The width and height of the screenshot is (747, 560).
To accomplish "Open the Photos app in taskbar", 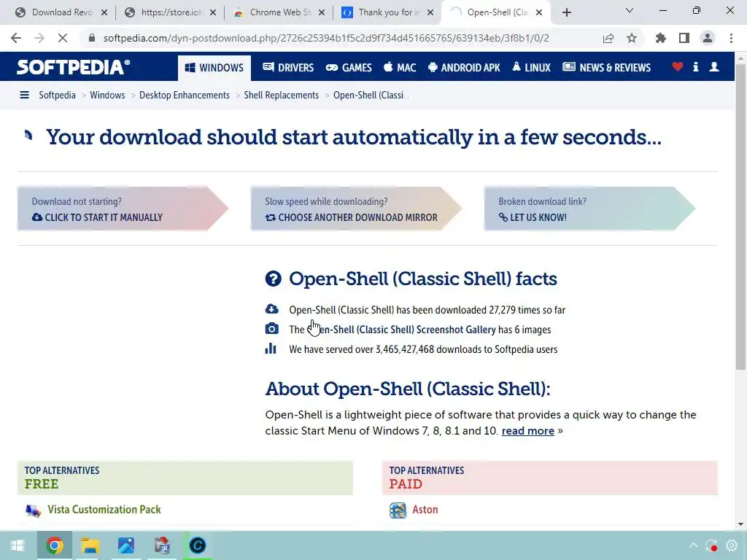I will (x=126, y=545).
